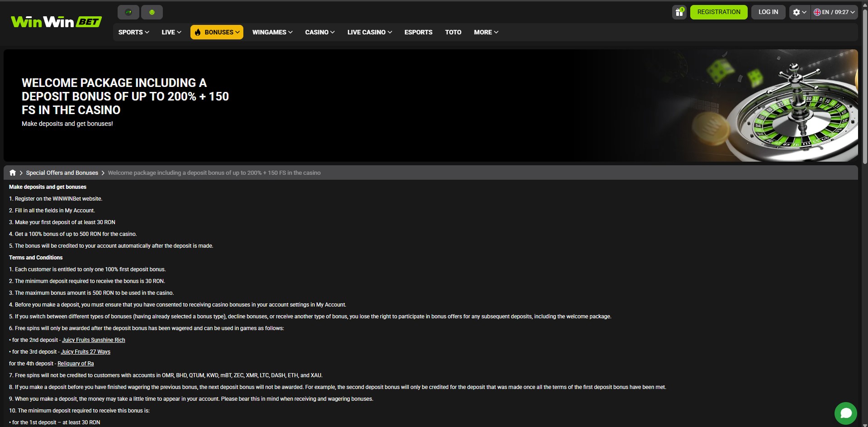Expand the SPORTS menu
Screen dimensions: 868x427
133,32
